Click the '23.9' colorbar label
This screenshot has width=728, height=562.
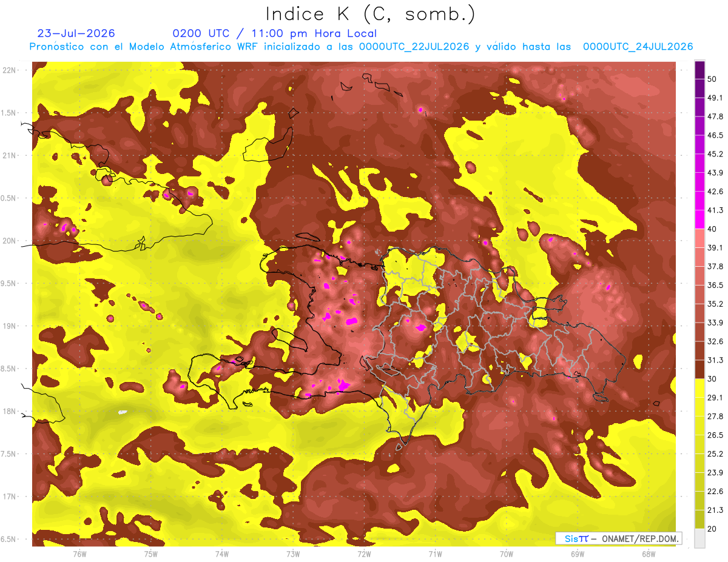click(715, 473)
